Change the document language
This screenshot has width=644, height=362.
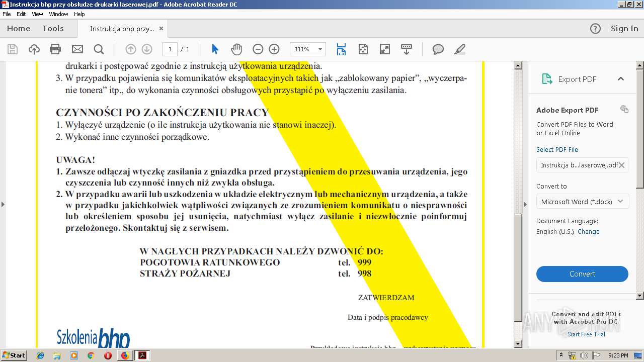click(x=589, y=232)
